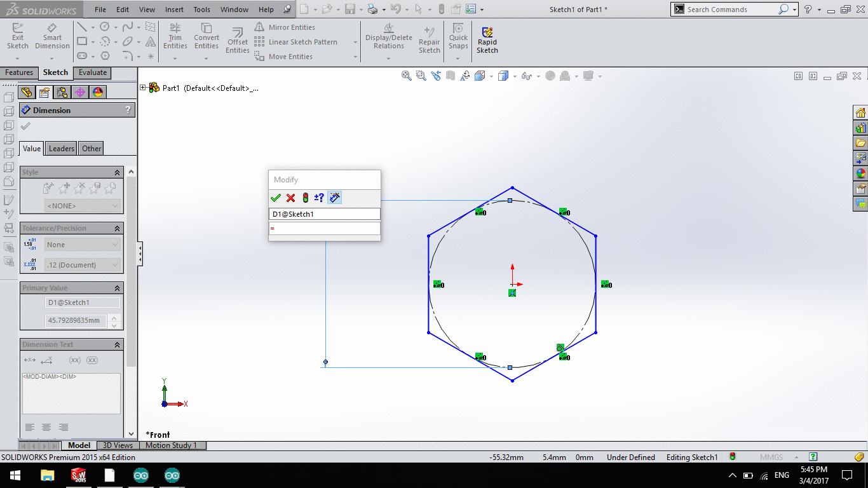Click Zoom to Area in view toolbar

pos(421,76)
